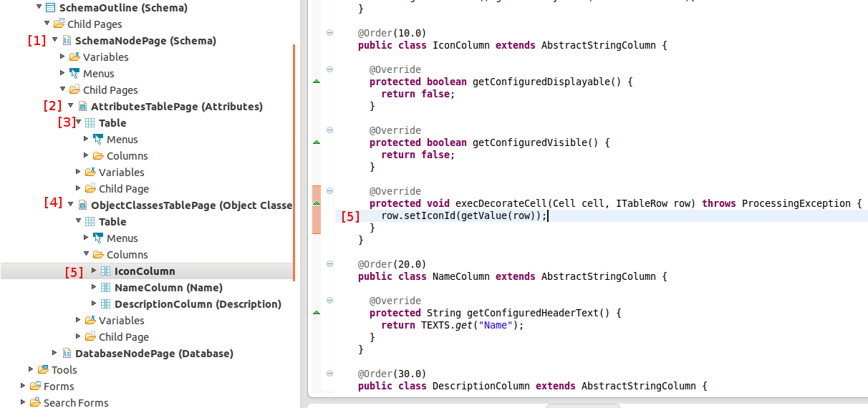868x408 pixels.
Task: Click the SchemaOutline outline icon
Action: pos(50,8)
